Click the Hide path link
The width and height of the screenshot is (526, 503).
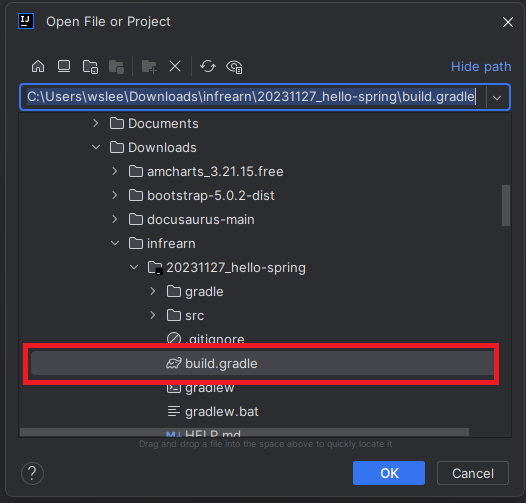(481, 66)
